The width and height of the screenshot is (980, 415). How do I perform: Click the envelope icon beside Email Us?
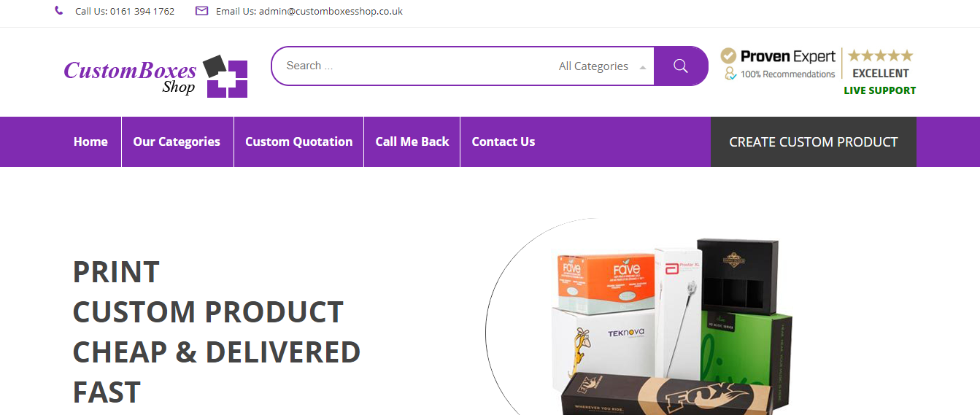(x=202, y=11)
